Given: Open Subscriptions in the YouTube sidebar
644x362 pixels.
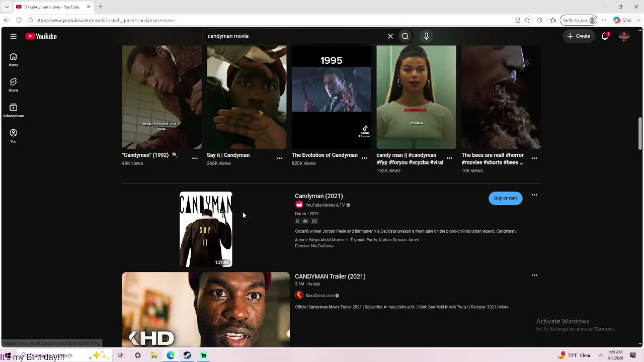Looking at the screenshot, I should click(14, 110).
